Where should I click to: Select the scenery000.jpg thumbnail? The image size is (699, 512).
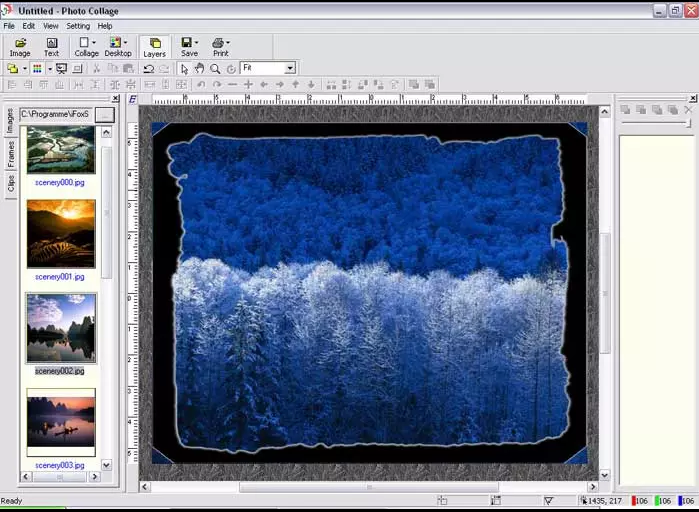[61, 150]
